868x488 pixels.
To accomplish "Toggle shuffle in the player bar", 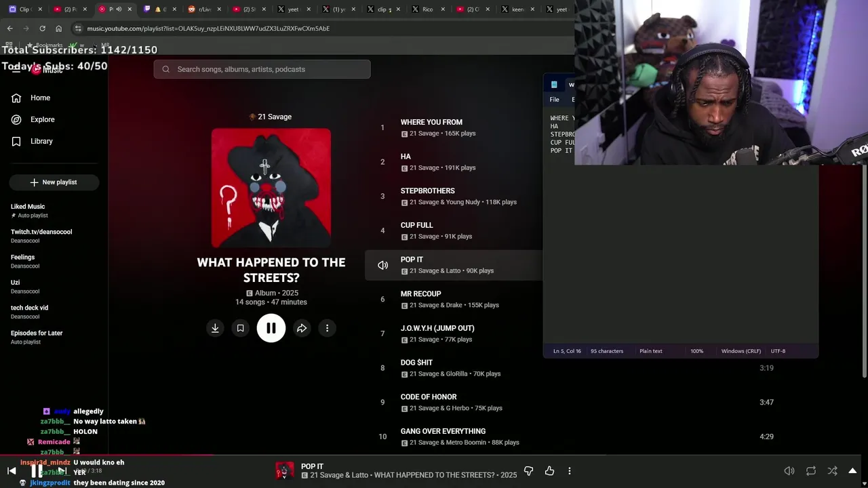I will click(832, 470).
